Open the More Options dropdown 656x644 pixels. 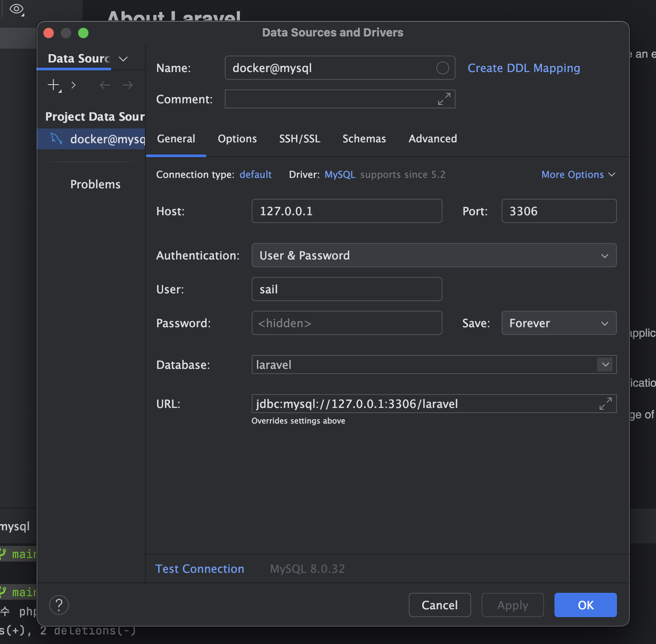click(x=578, y=174)
